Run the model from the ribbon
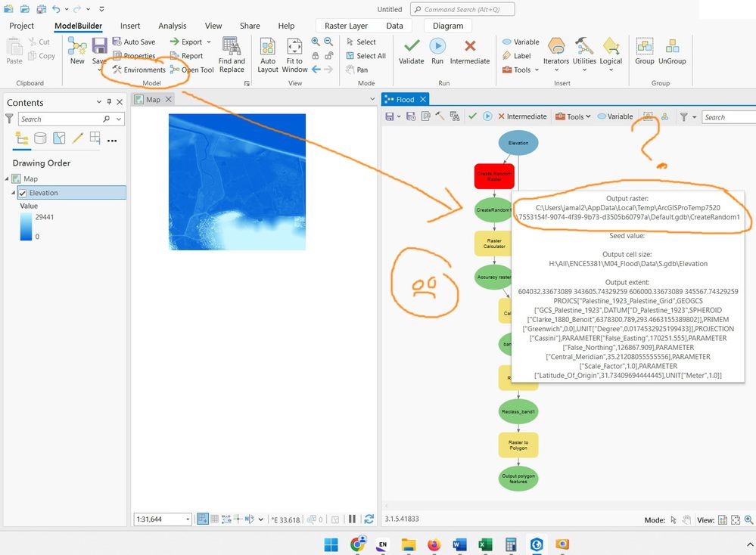Image resolution: width=756 pixels, height=555 pixels. 437,51
